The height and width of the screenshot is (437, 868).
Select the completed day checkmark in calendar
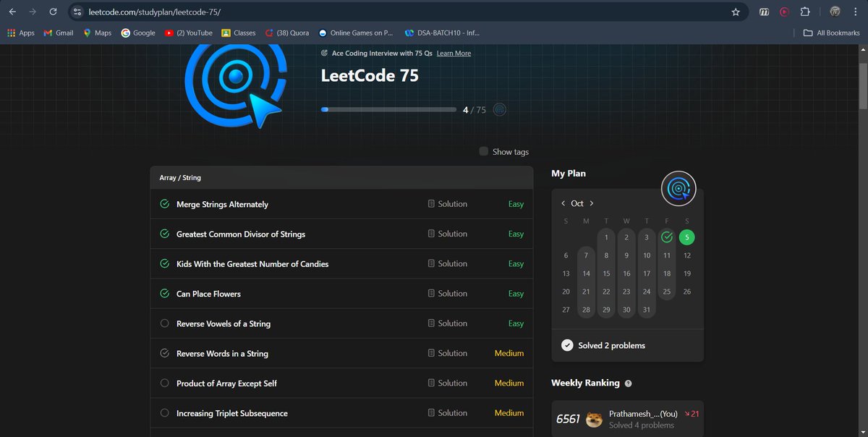[667, 237]
